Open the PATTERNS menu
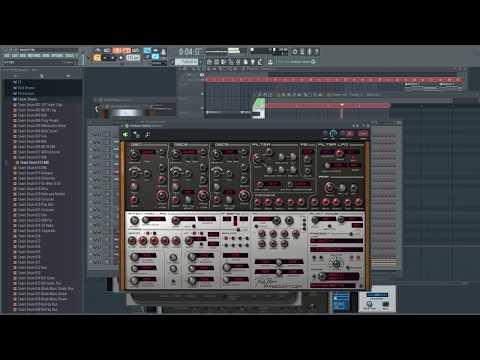 click(34, 55)
